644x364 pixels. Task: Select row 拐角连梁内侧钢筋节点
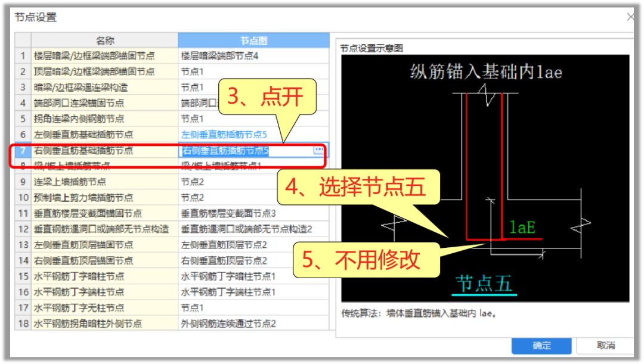tap(105, 119)
